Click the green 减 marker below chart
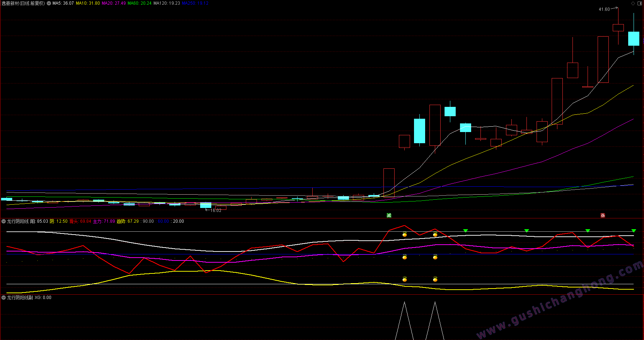The width and height of the screenshot is (644, 340). click(389, 215)
